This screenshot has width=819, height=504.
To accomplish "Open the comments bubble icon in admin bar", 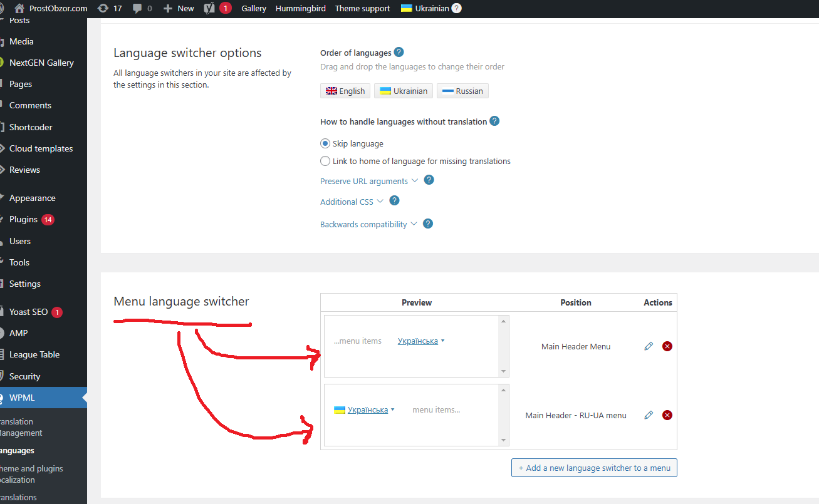I will pyautogui.click(x=137, y=8).
